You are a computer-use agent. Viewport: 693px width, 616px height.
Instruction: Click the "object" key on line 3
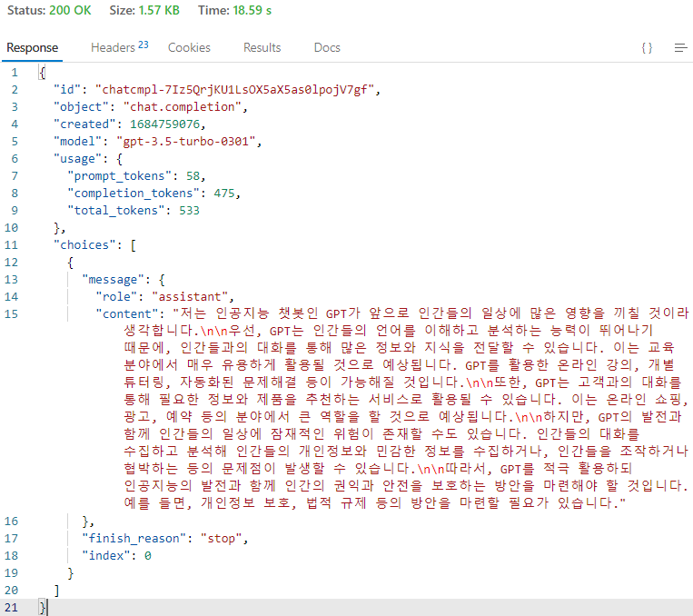point(81,107)
